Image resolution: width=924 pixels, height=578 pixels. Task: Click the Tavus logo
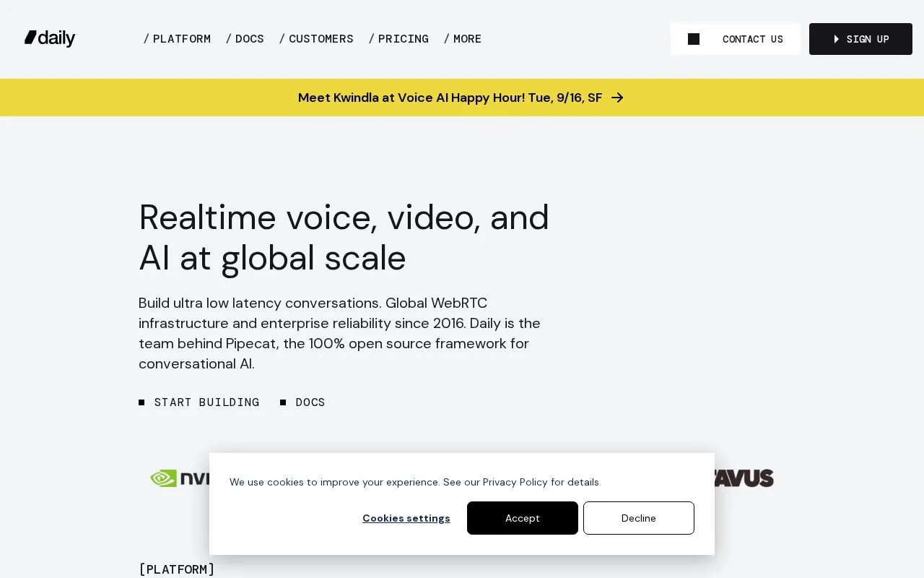coord(744,478)
